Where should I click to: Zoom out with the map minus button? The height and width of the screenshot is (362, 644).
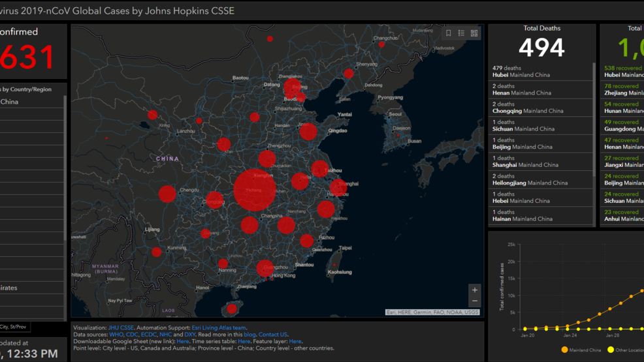[475, 301]
